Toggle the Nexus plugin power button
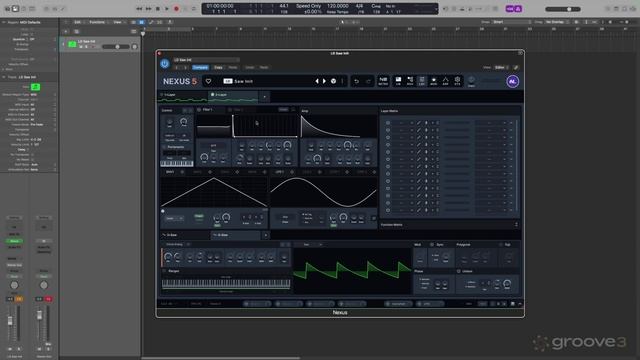This screenshot has height=360, width=640. [x=164, y=64]
